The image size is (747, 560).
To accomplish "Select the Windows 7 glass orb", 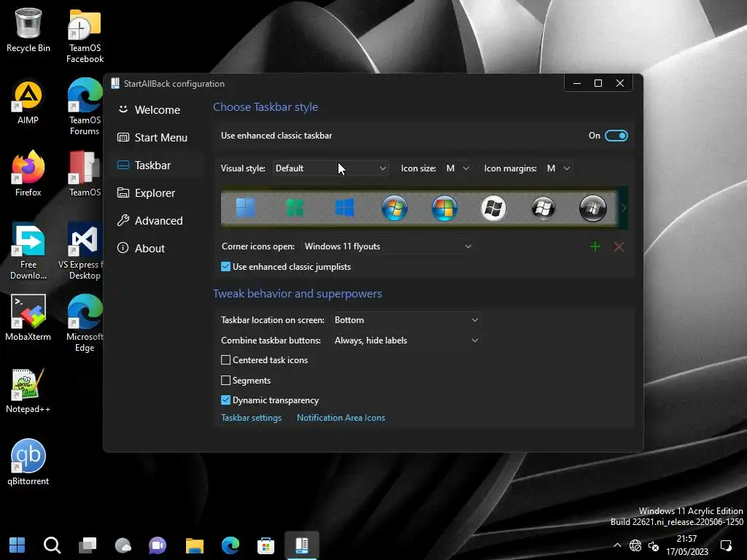I will tap(395, 208).
